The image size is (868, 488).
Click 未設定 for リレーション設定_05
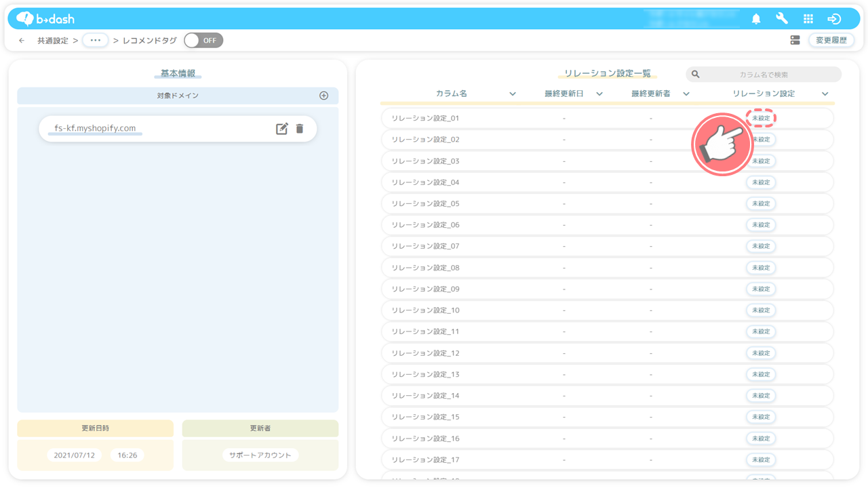[761, 203]
